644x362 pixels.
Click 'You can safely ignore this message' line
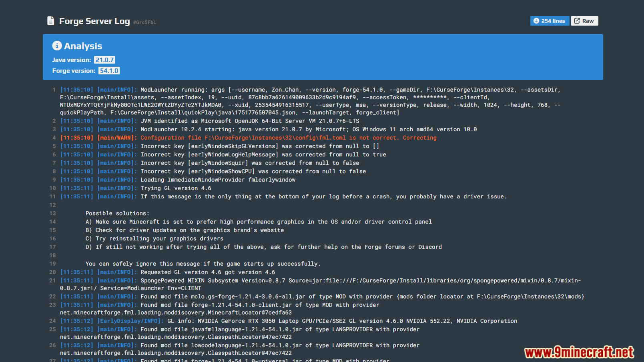pyautogui.click(x=203, y=264)
